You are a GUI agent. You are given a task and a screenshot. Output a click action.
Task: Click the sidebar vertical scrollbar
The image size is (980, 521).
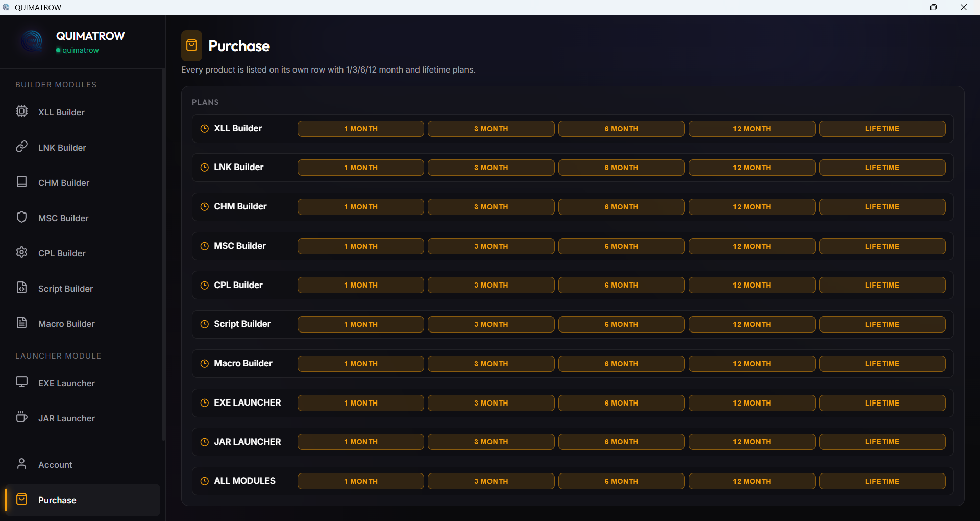tap(163, 255)
